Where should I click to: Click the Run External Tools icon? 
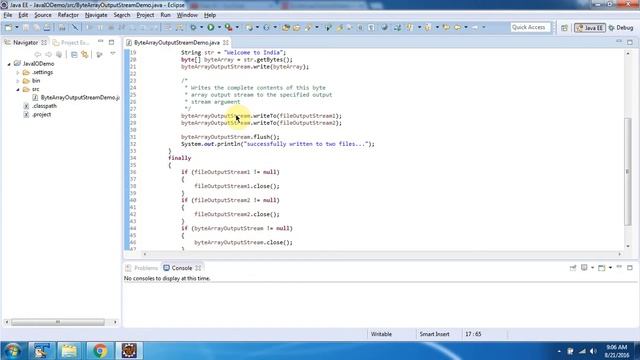[x=229, y=27]
